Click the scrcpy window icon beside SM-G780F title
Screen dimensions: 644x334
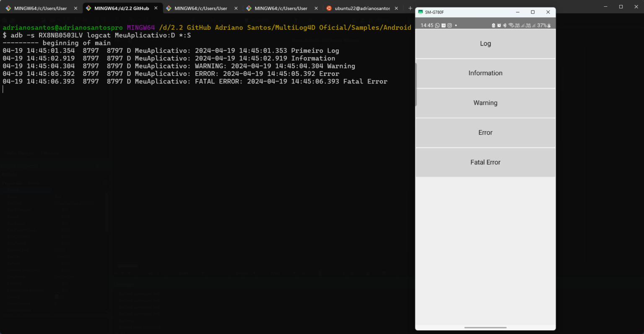pos(421,12)
